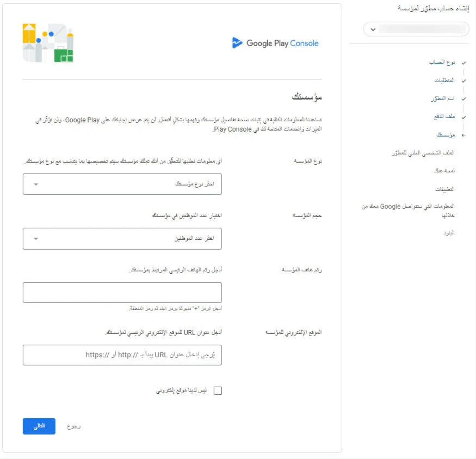Open the اختَر نوع مؤسستك dropdown
Screen dimensions: 476x459
(x=122, y=184)
